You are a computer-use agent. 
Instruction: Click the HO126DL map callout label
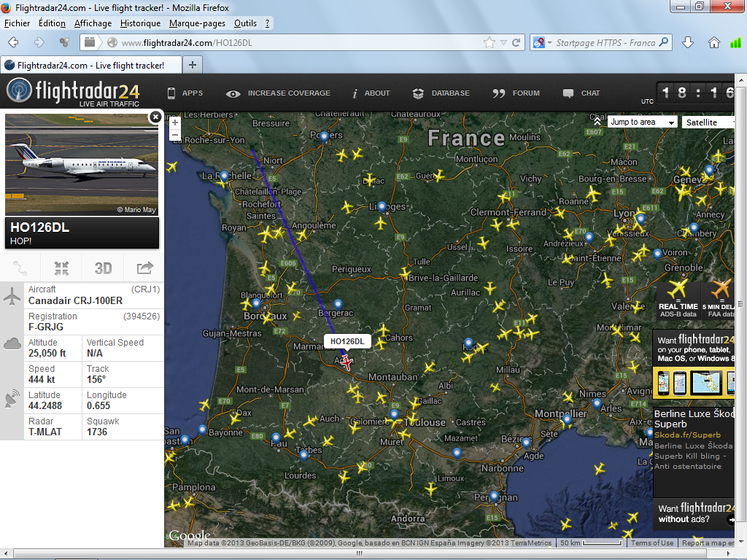(347, 341)
